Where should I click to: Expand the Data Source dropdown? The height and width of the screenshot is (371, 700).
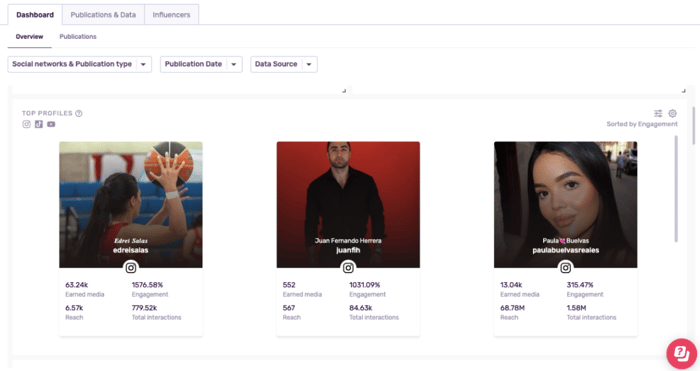click(284, 64)
